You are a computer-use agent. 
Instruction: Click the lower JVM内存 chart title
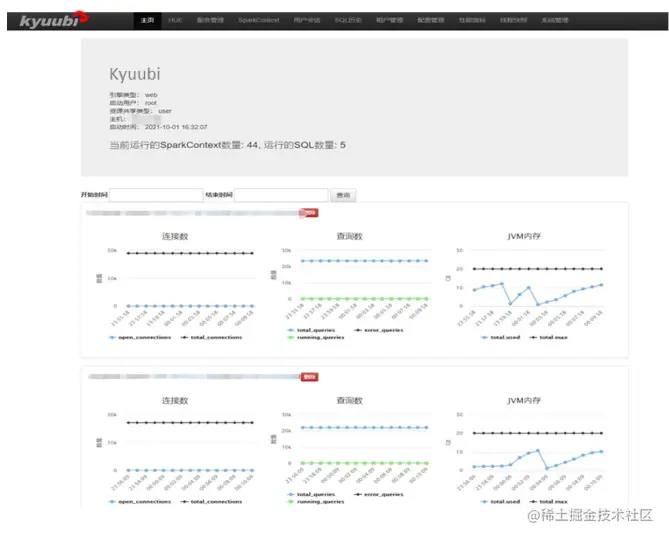[524, 401]
